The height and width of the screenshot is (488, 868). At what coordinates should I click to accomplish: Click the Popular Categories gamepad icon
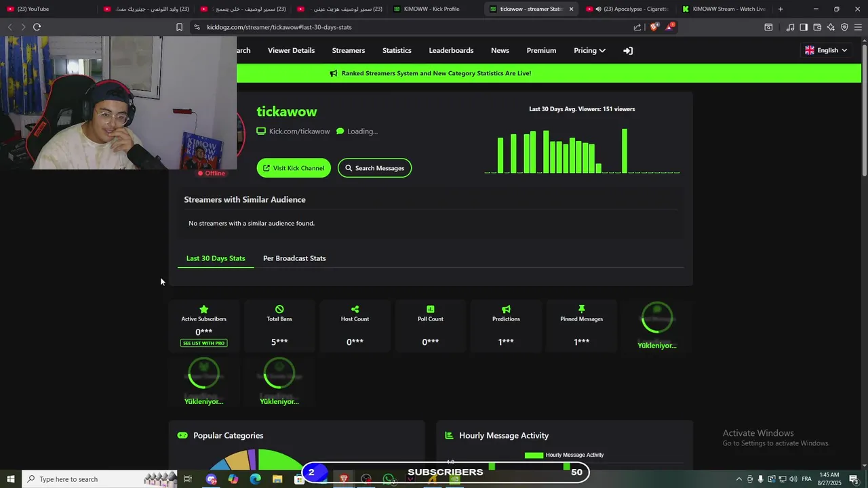(x=182, y=435)
